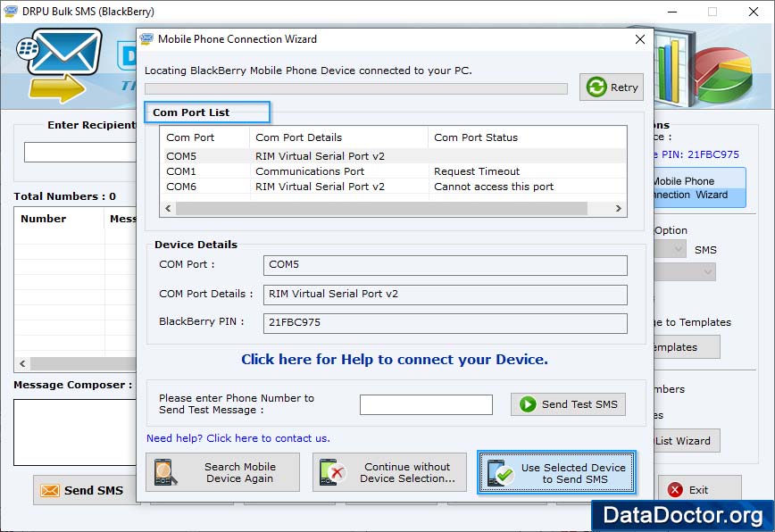This screenshot has width=775, height=532.
Task: Select the COM6 port row
Action: [395, 187]
